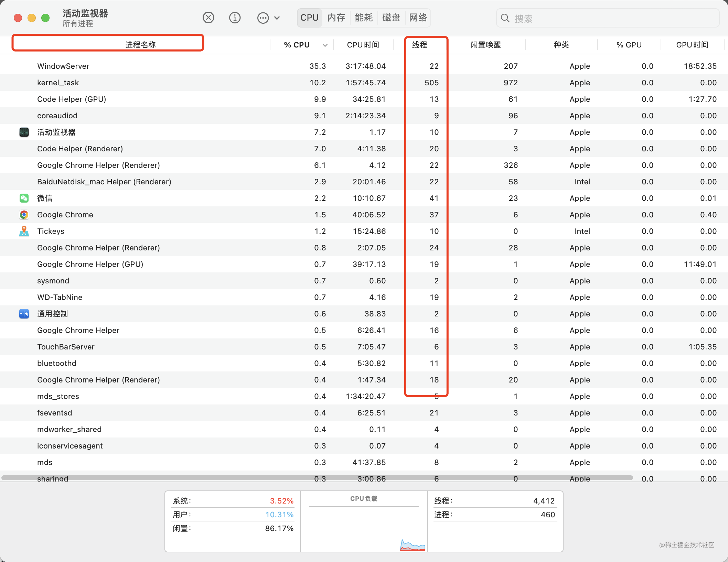Click the 活动监视器 window title

(85, 13)
